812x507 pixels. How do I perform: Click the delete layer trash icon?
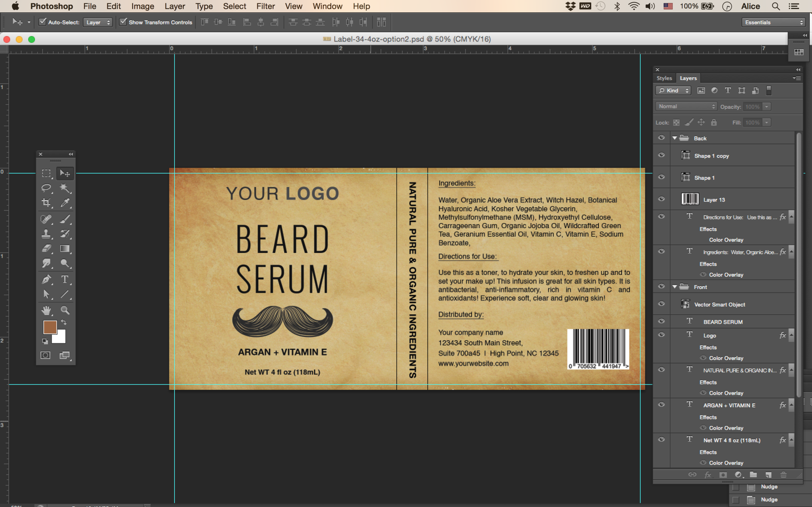pos(783,474)
